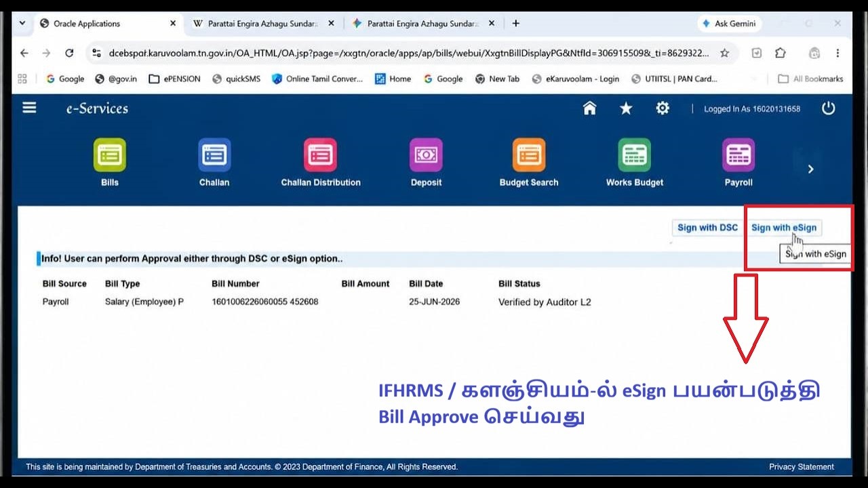868x488 pixels.
Task: Open the @gov.in bookmark
Action: coord(116,79)
